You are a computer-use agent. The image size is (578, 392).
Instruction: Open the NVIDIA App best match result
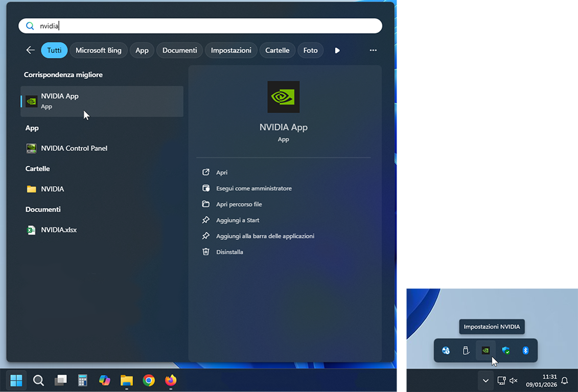[x=102, y=101]
